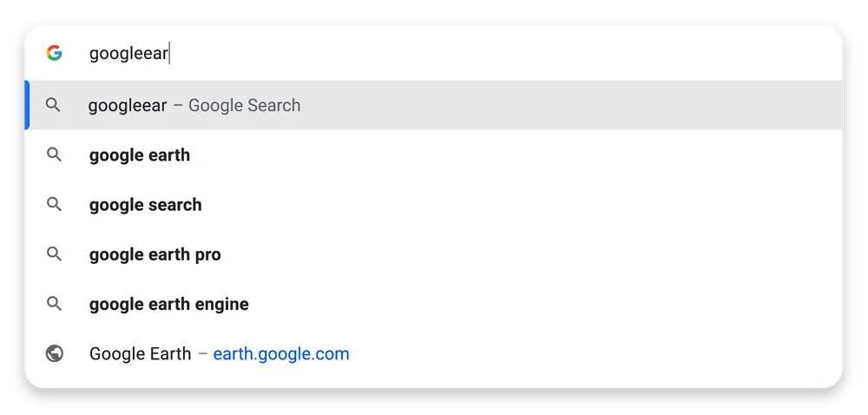Choose the 'google search' suggestion
This screenshot has height=415, width=868.
(x=146, y=205)
